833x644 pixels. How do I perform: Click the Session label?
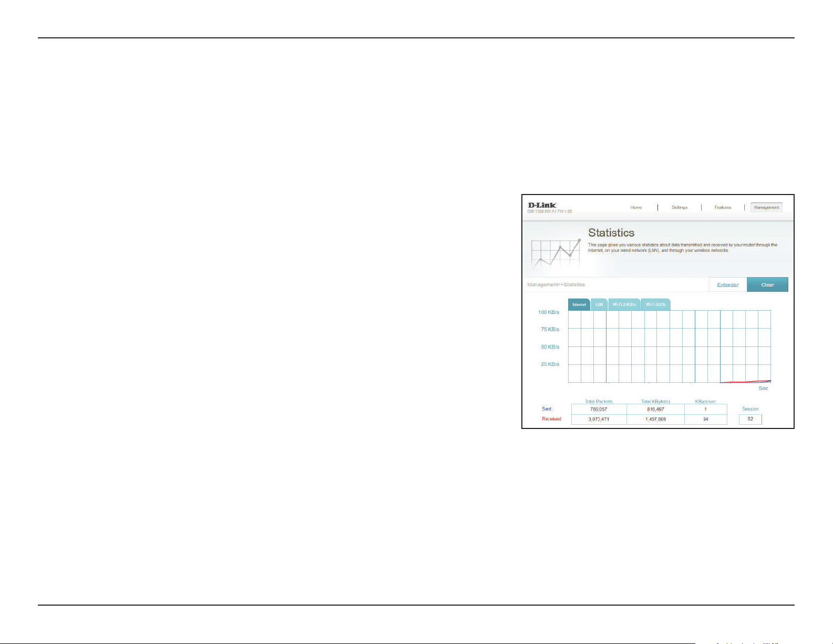pos(750,409)
